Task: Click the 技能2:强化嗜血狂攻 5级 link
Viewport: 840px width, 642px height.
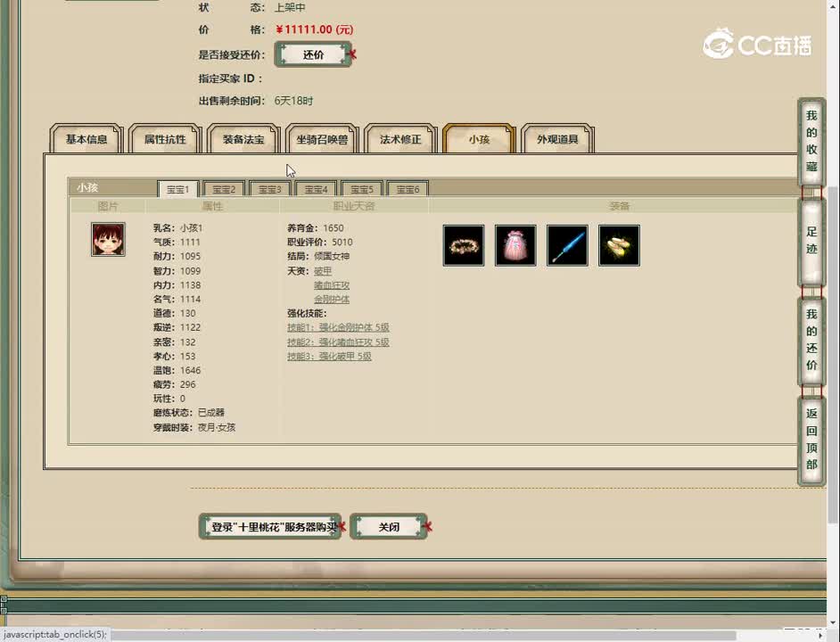Action: 338,342
